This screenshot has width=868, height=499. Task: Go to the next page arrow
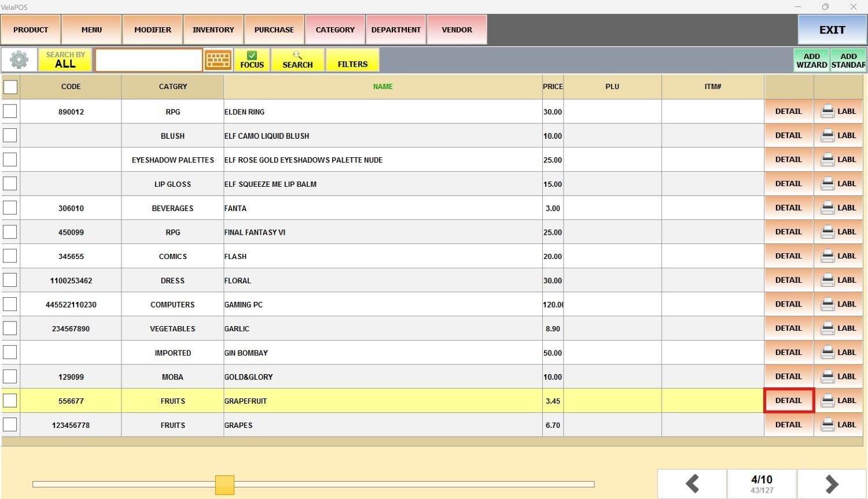pos(832,483)
